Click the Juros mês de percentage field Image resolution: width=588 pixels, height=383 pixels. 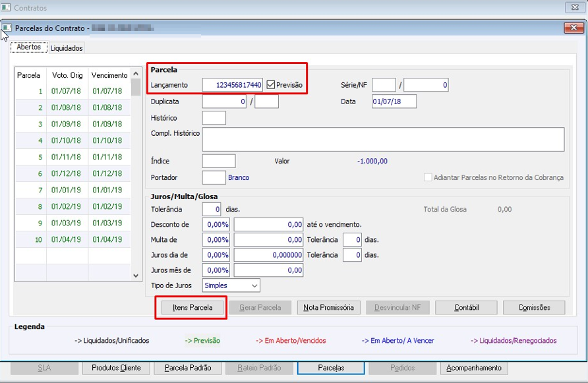[216, 270]
